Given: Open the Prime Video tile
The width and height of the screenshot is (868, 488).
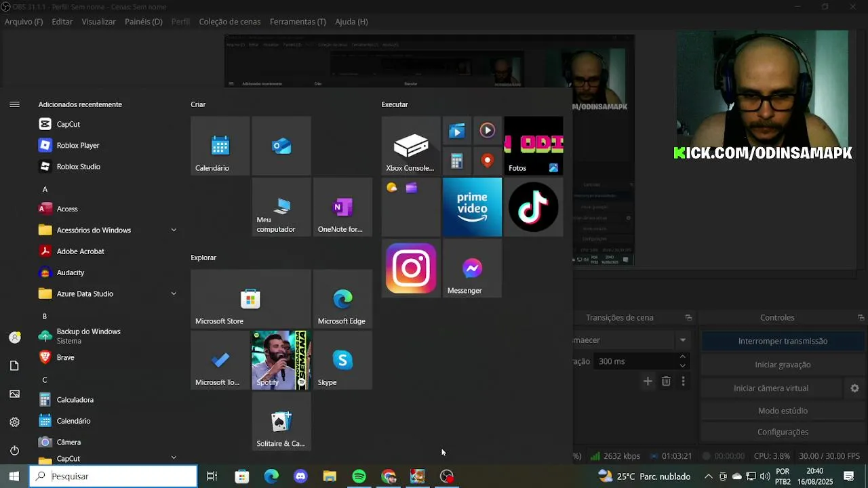Looking at the screenshot, I should pos(472,207).
